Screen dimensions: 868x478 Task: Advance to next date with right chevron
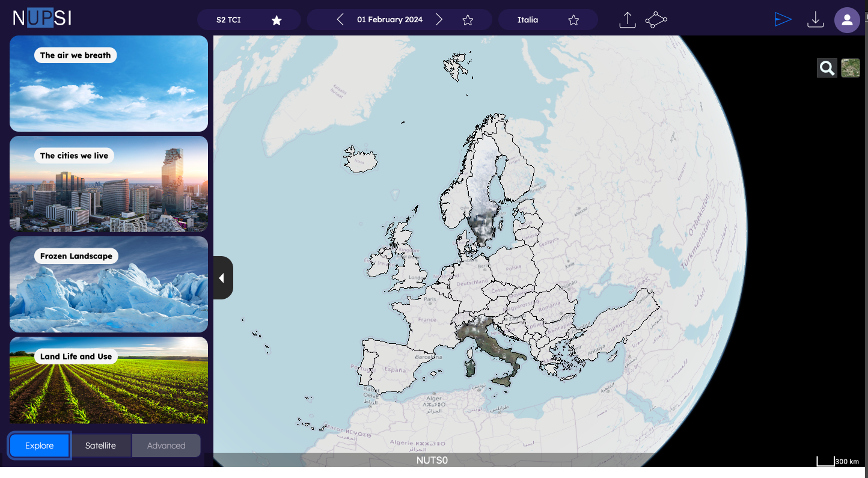click(x=439, y=20)
